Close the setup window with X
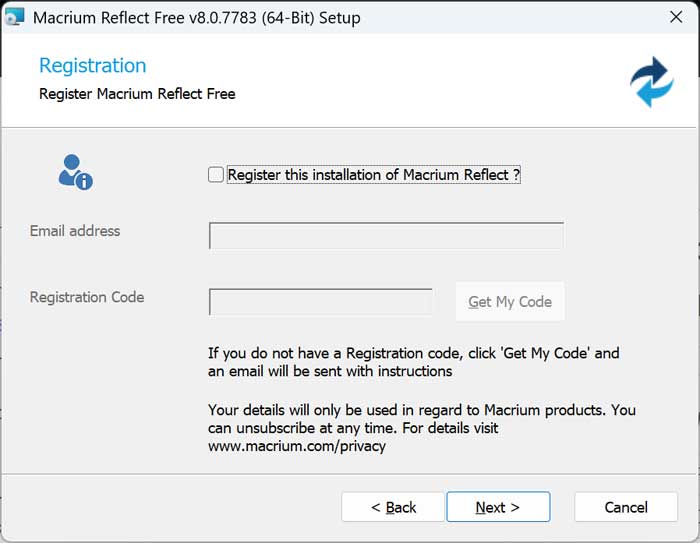 pos(676,17)
